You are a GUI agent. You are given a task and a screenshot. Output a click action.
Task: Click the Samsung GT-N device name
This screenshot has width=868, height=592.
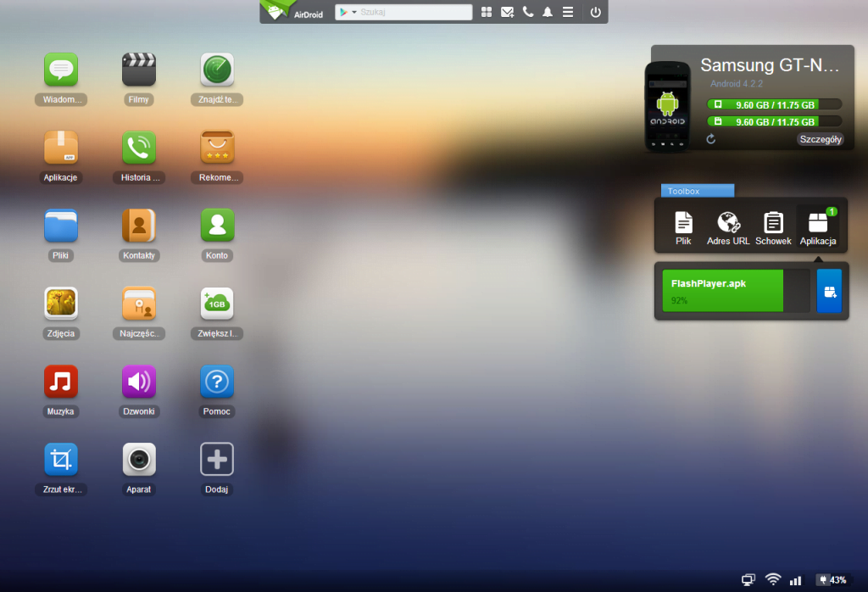(x=770, y=65)
